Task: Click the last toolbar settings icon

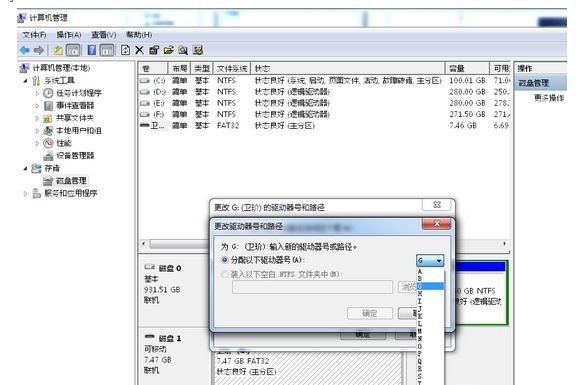Action: (x=198, y=50)
